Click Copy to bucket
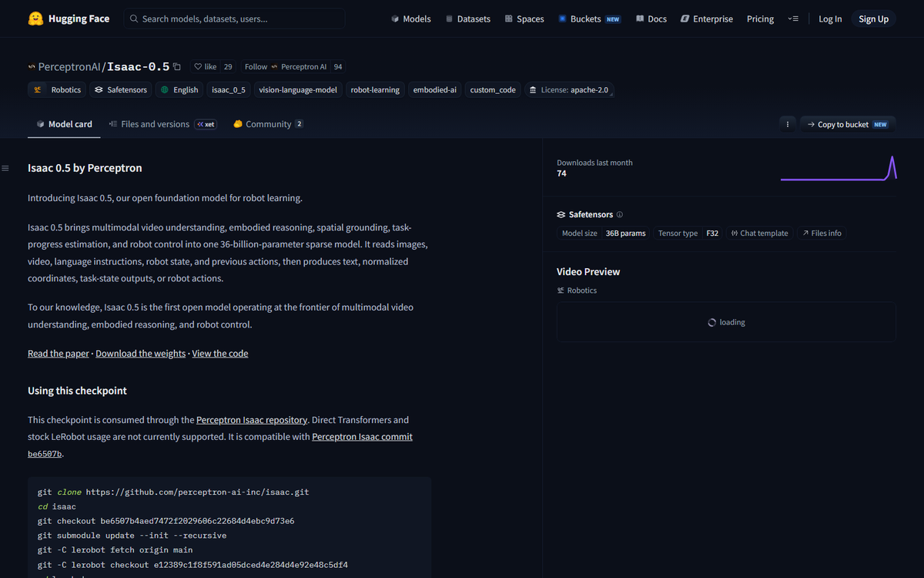The image size is (924, 578). [x=847, y=124]
